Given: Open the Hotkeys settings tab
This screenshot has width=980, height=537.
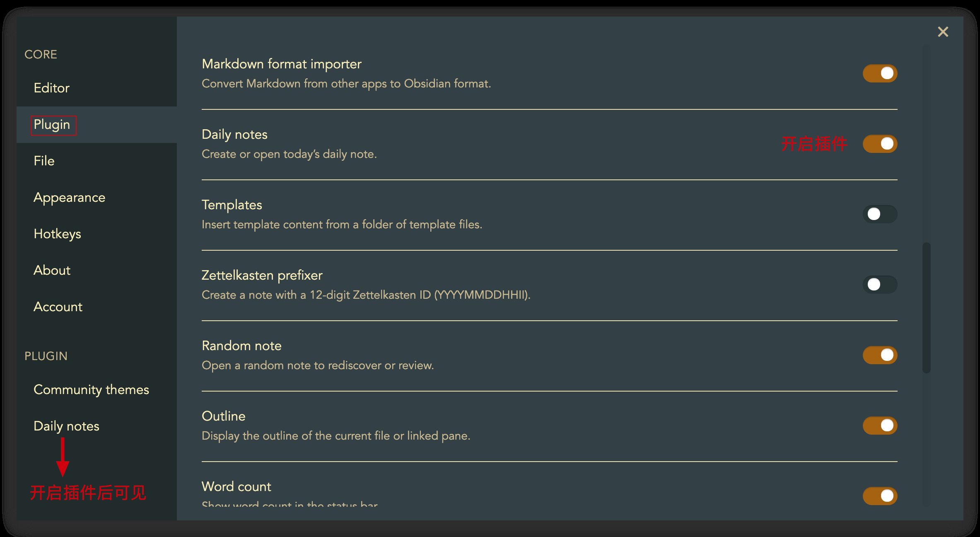Looking at the screenshot, I should point(58,234).
